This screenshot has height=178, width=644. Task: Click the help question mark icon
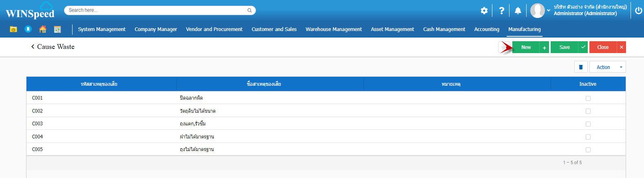click(x=502, y=11)
